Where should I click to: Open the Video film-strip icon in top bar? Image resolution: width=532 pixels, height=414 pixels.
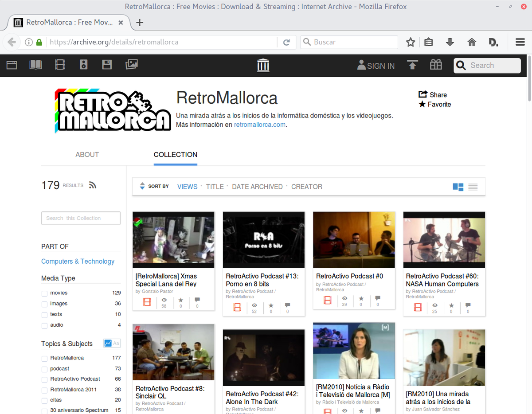click(x=60, y=65)
